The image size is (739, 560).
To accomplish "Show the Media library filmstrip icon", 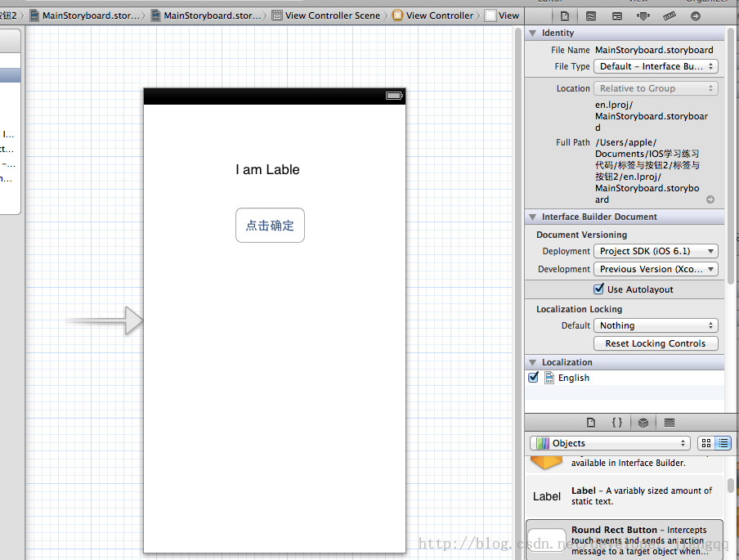I will [670, 423].
